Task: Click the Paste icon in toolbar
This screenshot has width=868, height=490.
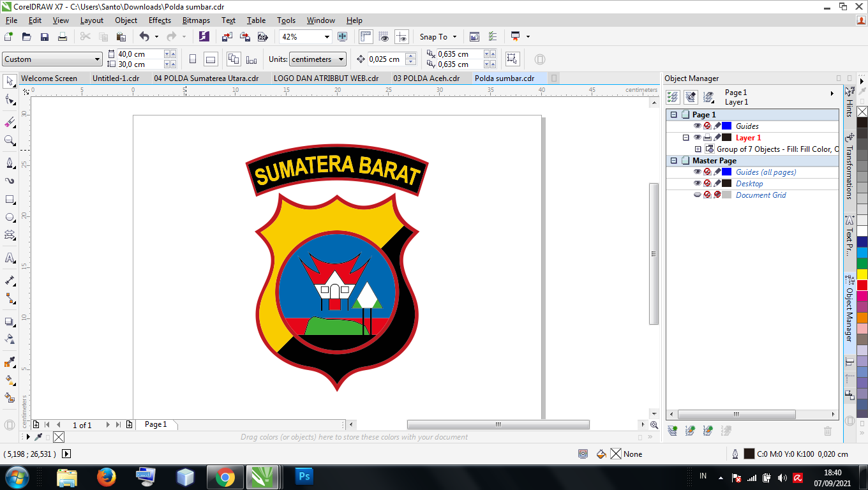Action: coord(121,37)
